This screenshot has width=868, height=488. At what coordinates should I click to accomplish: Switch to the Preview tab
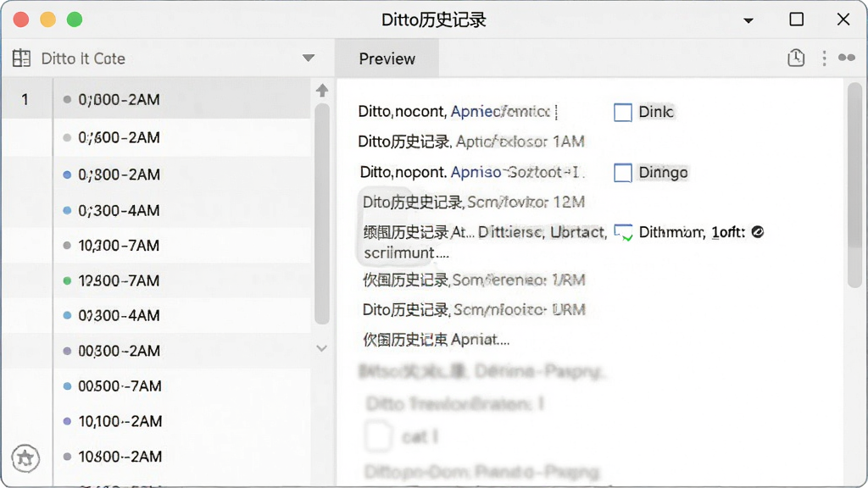[387, 58]
